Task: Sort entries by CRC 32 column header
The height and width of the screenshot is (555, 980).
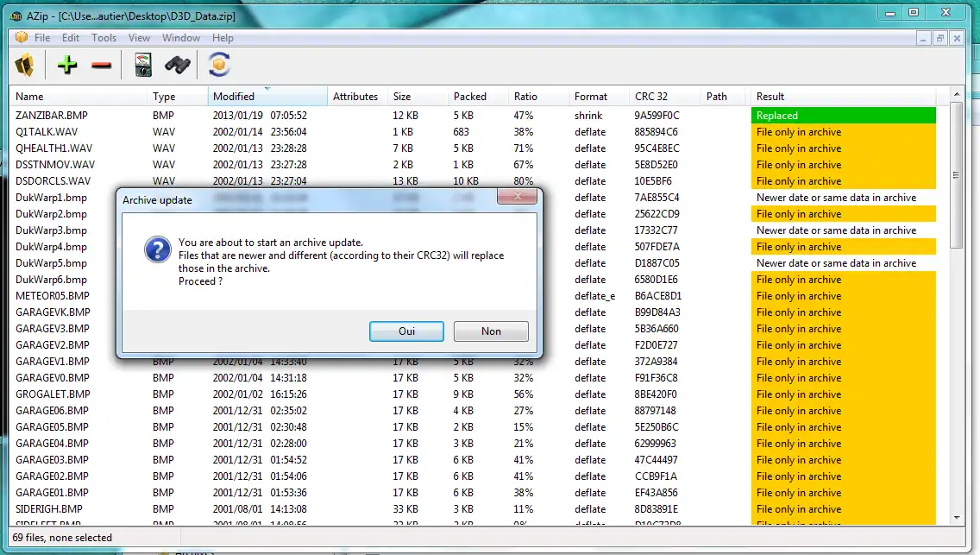Action: [x=651, y=97]
